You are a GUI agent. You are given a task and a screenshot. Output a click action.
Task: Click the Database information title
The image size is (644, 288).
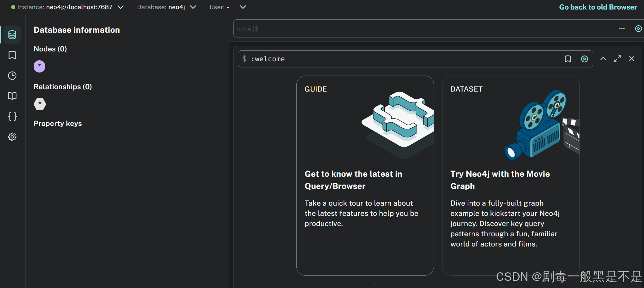pyautogui.click(x=77, y=30)
